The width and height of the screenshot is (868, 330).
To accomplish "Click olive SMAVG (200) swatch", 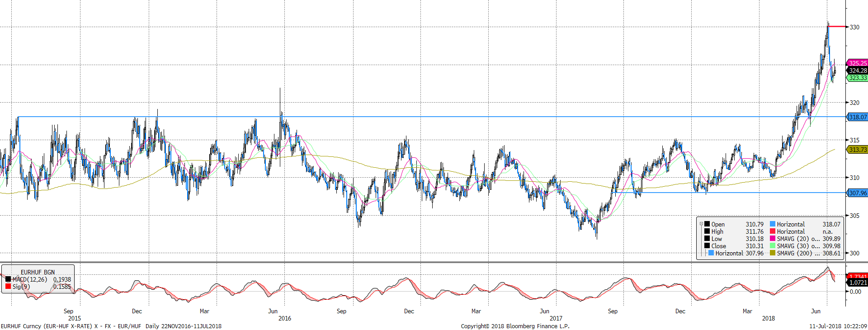I will pyautogui.click(x=773, y=253).
